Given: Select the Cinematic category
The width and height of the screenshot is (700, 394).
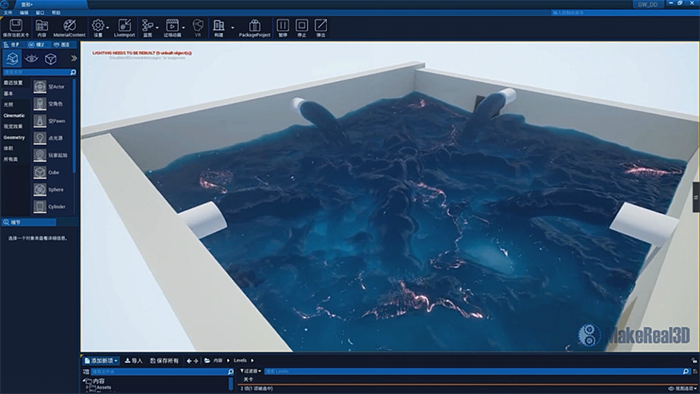Looking at the screenshot, I should point(14,116).
